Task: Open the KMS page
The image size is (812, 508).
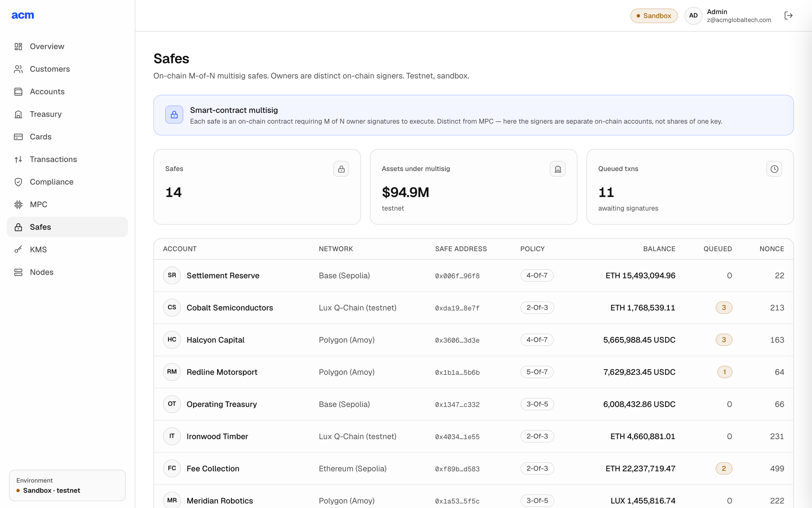Action: (x=67, y=250)
